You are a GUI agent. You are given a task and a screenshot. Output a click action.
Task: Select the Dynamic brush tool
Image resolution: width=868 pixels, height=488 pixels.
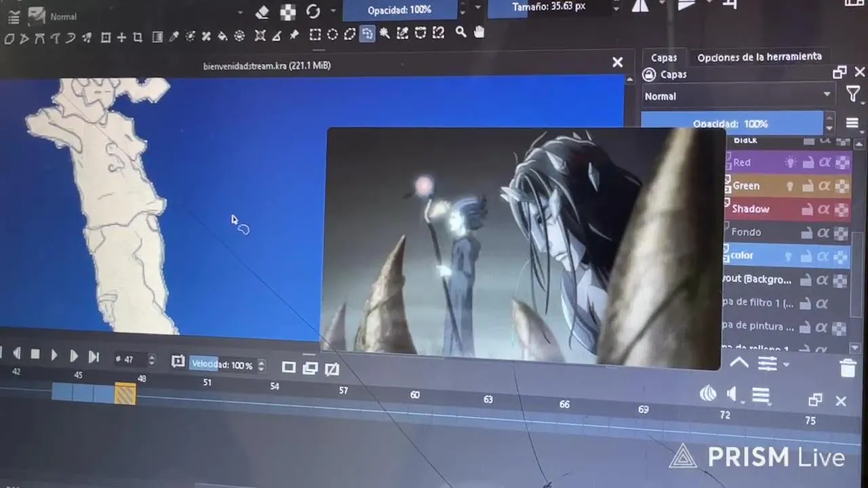(71, 37)
